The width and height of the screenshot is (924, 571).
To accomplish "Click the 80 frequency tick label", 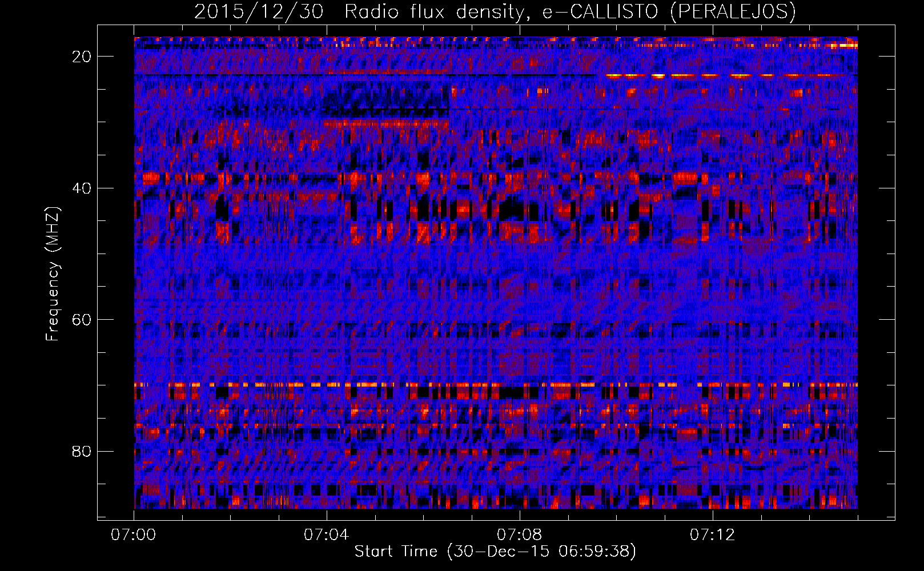I will (x=82, y=451).
